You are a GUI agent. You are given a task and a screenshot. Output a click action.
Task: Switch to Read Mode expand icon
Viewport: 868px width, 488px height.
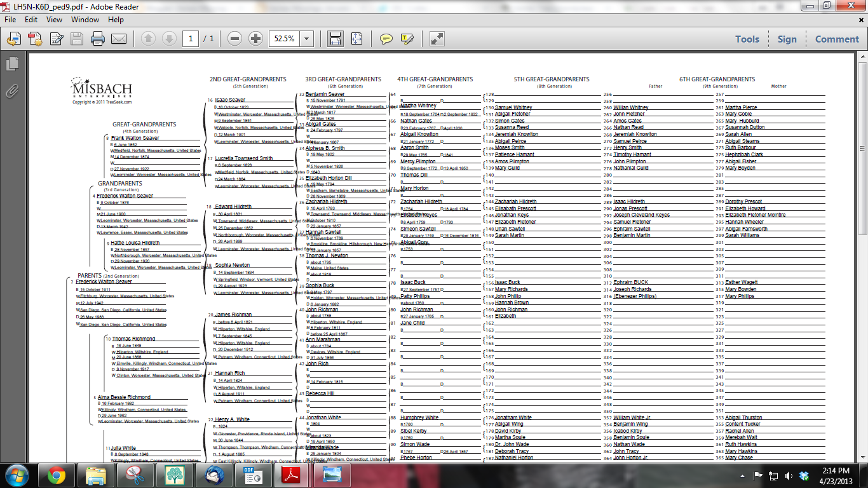437,39
